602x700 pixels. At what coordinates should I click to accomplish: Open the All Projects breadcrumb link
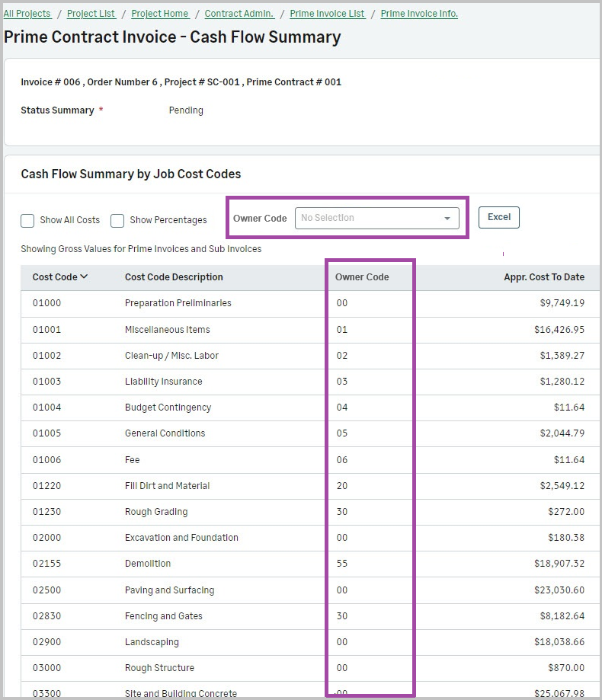tap(27, 14)
